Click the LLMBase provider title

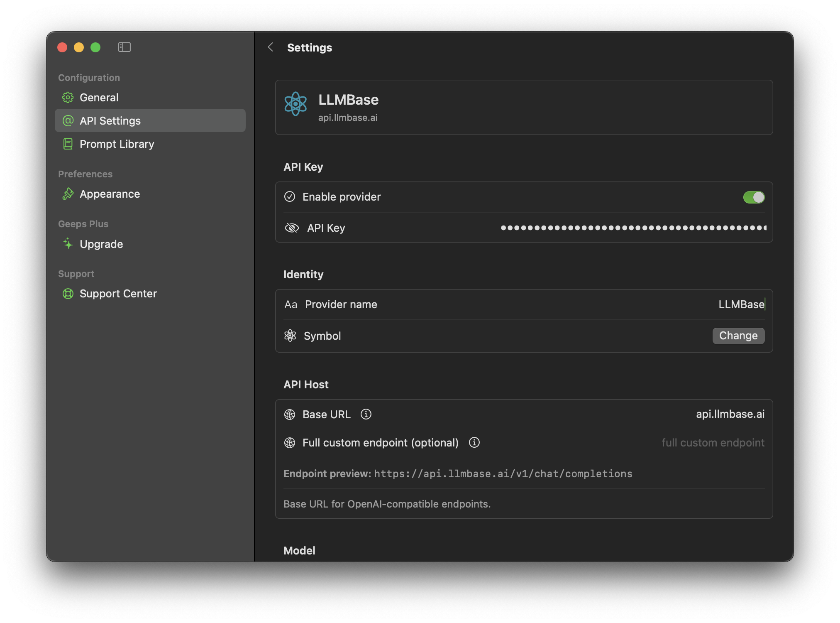coord(348,100)
